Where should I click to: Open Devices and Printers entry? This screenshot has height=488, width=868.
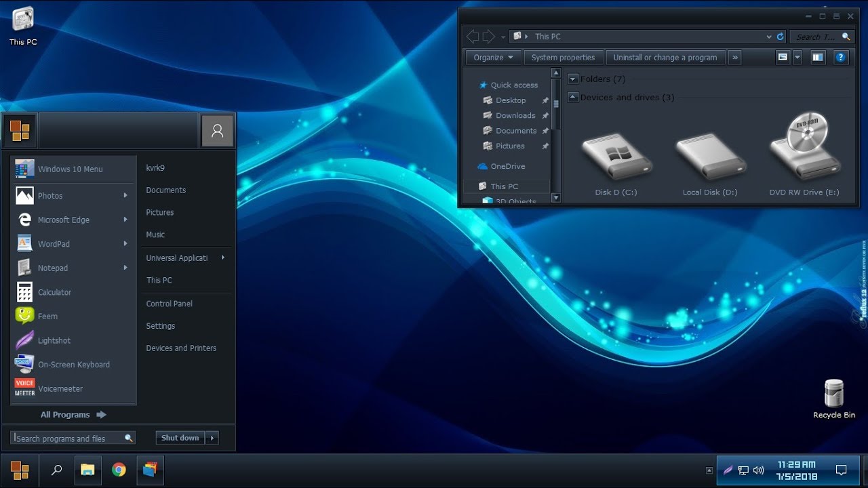click(181, 348)
